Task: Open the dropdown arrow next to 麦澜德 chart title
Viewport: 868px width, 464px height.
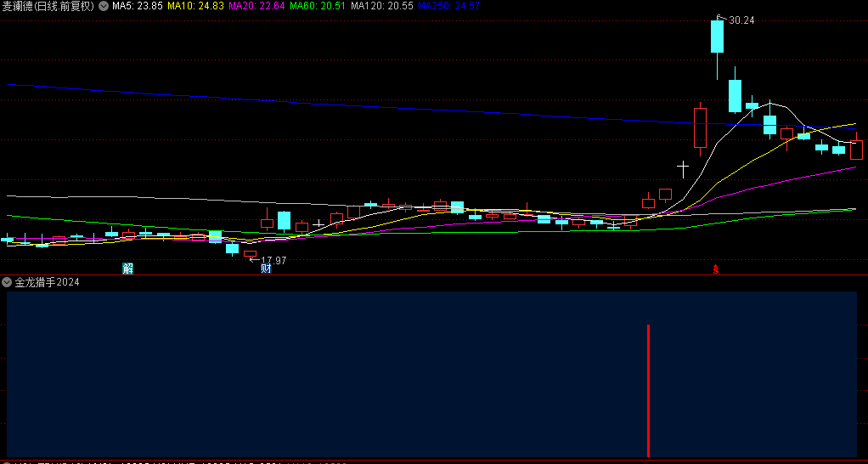Action: point(104,6)
